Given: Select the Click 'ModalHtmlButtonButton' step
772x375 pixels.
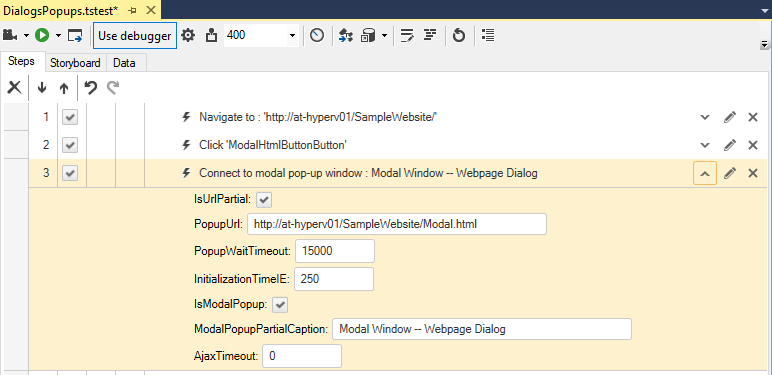Looking at the screenshot, I should (273, 145).
